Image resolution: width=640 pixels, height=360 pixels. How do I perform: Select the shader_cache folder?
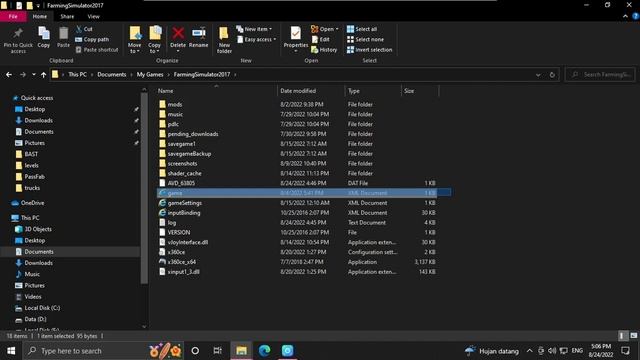tap(184, 173)
